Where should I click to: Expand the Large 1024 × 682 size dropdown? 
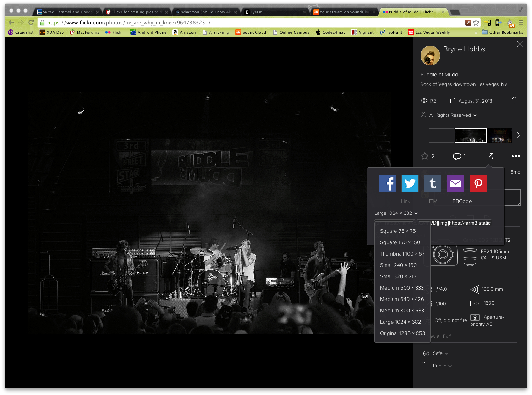(x=396, y=213)
